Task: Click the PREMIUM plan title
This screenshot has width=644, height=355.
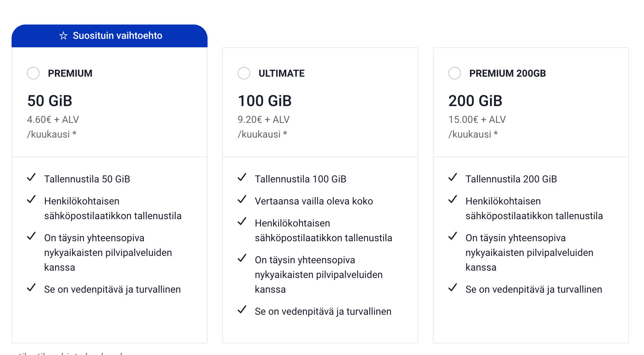Action: 70,74
